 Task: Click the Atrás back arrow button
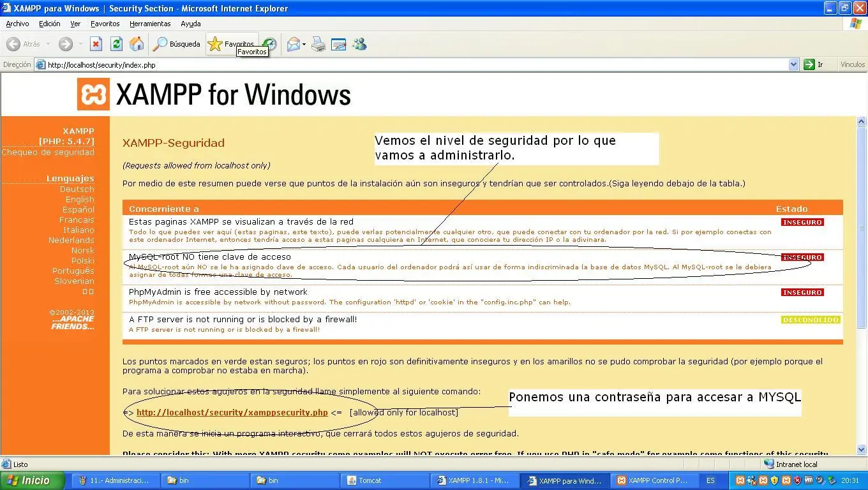tap(23, 44)
